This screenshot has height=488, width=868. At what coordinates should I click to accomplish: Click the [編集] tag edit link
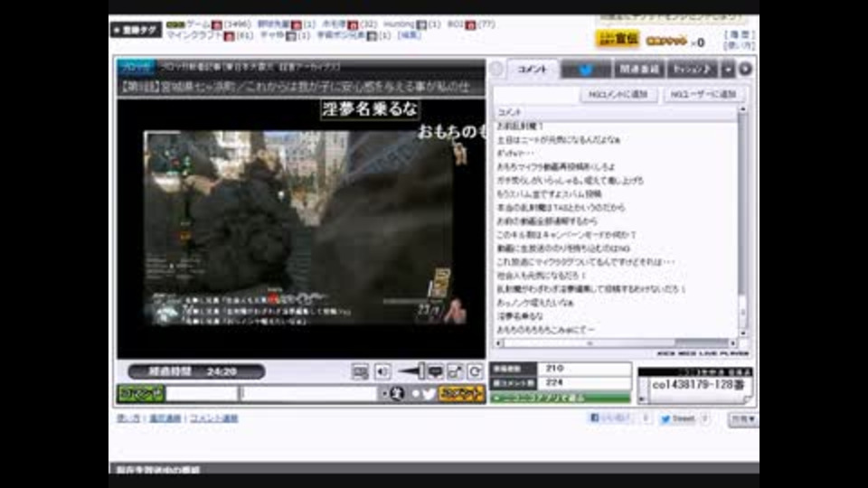pyautogui.click(x=409, y=35)
